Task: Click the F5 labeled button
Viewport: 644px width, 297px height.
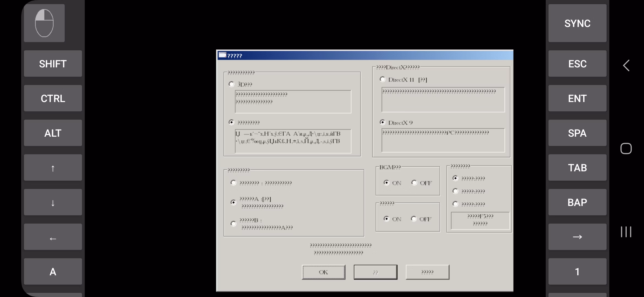Action: point(480,220)
